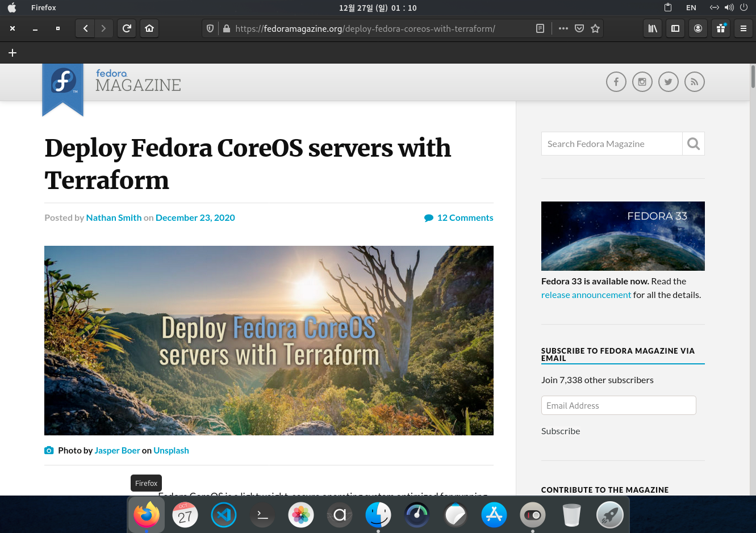This screenshot has width=756, height=533.
Task: Go back using the browser back arrow
Action: (x=85, y=28)
